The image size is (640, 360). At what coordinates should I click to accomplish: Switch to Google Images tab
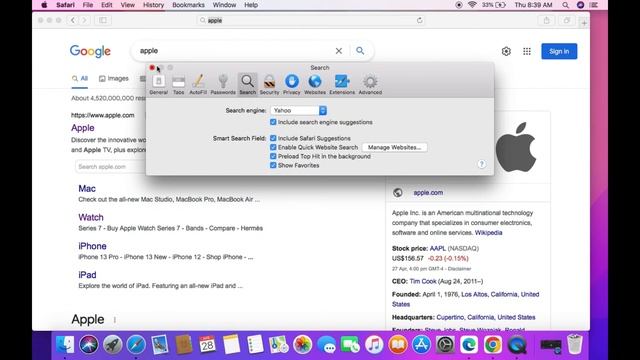click(114, 78)
